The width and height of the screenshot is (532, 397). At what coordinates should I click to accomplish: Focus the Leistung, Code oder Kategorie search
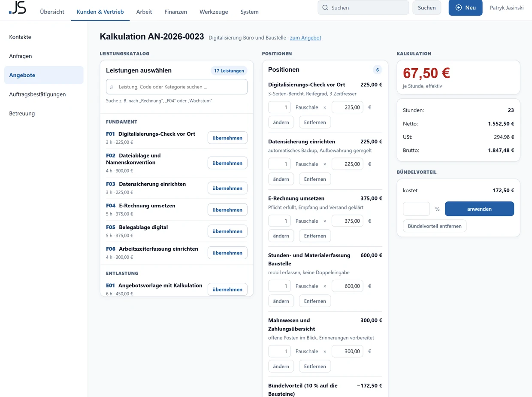[x=177, y=87]
